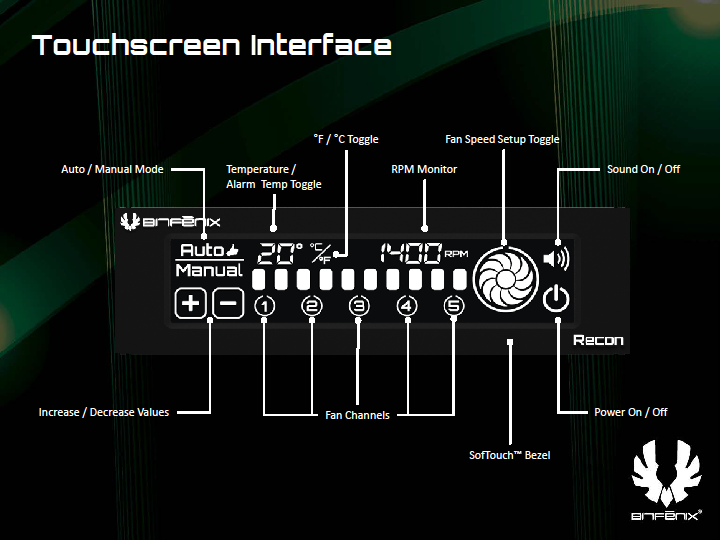The height and width of the screenshot is (540, 720).
Task: Click the first fan speed bar segment
Action: coord(259,279)
